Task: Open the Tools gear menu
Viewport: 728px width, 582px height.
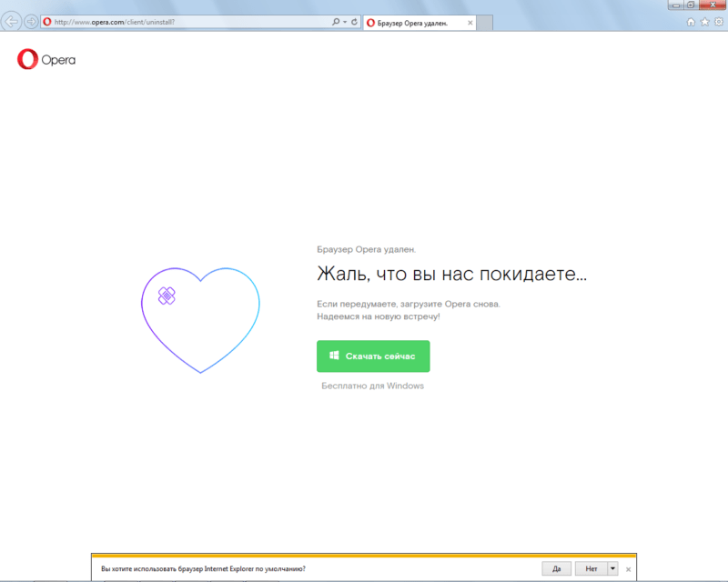Action: pyautogui.click(x=719, y=22)
